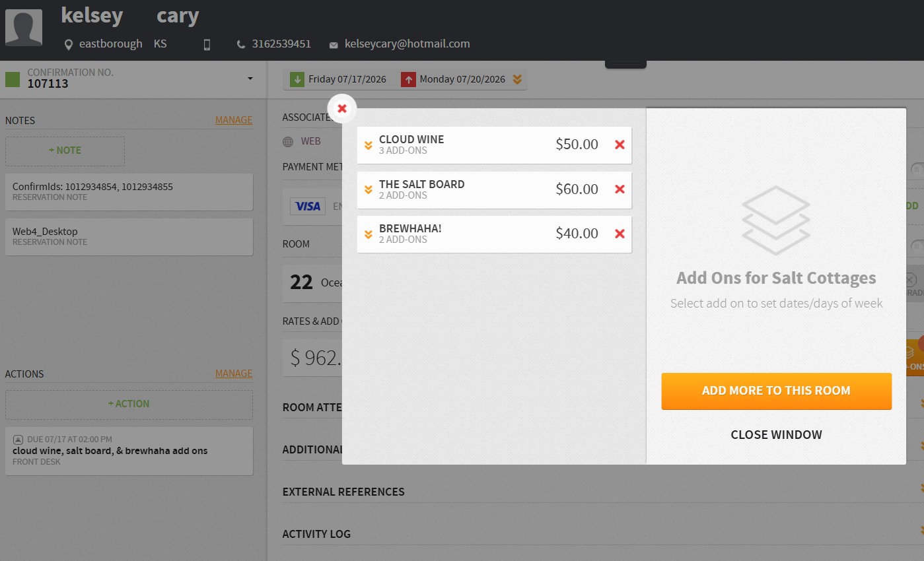Open the cloud wine add ons action
The image size is (924, 561).
129,451
